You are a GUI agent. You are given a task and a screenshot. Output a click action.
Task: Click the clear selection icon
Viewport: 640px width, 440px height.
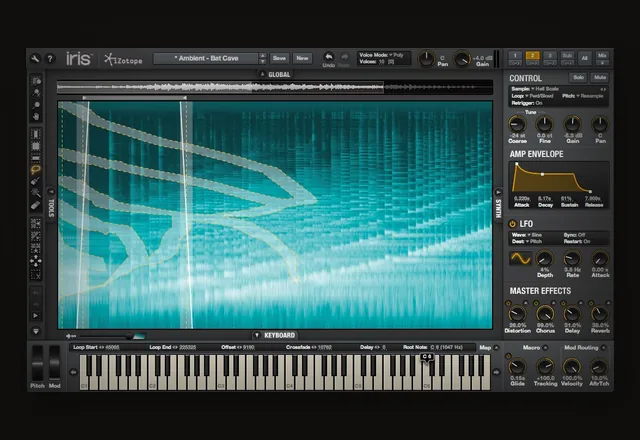point(36,274)
